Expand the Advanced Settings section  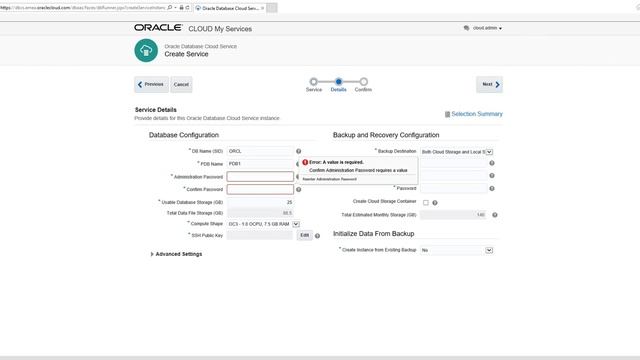[152, 254]
